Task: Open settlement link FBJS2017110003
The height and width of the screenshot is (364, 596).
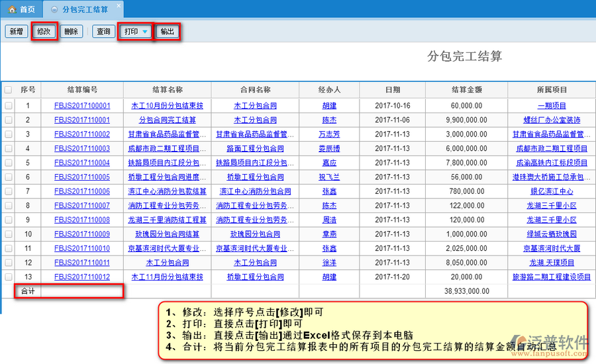Action: (x=82, y=148)
